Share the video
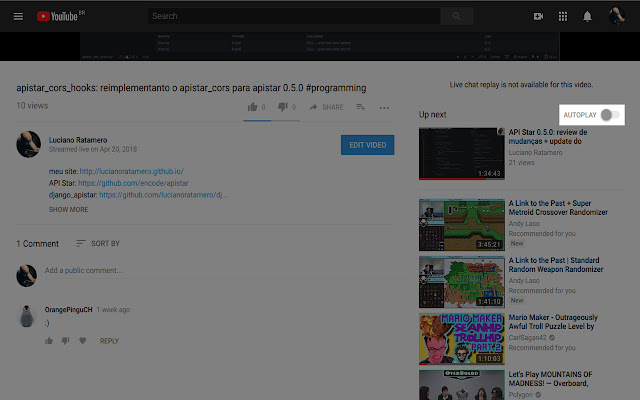This screenshot has width=640, height=400. coord(326,107)
